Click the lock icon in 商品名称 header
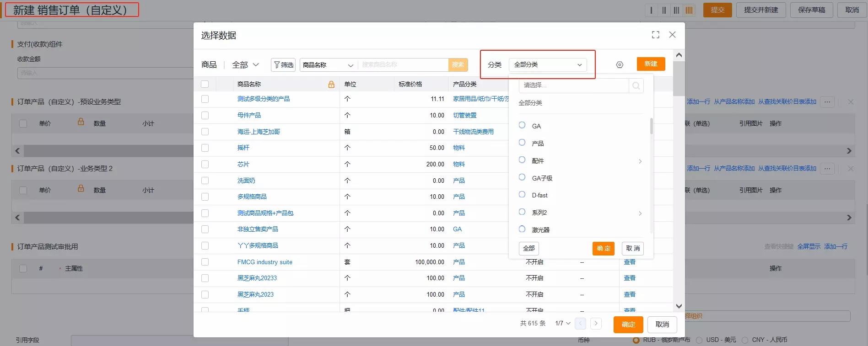 tap(331, 84)
